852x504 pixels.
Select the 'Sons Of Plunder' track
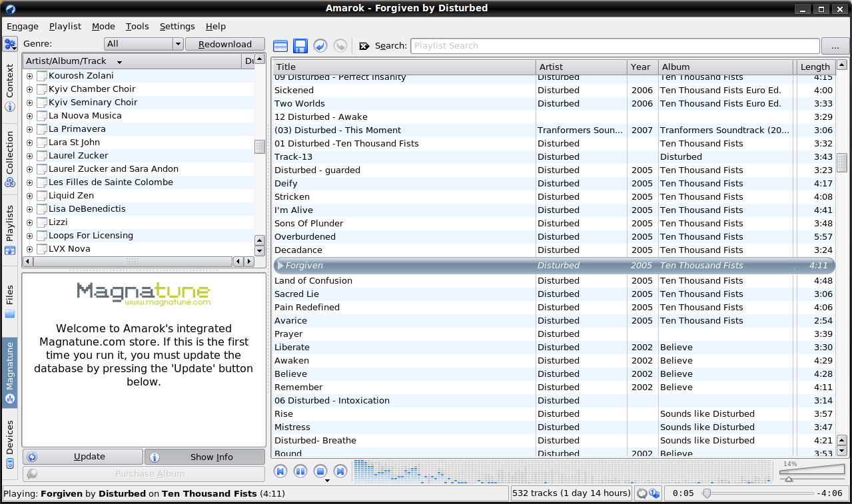pyautogui.click(x=554, y=224)
